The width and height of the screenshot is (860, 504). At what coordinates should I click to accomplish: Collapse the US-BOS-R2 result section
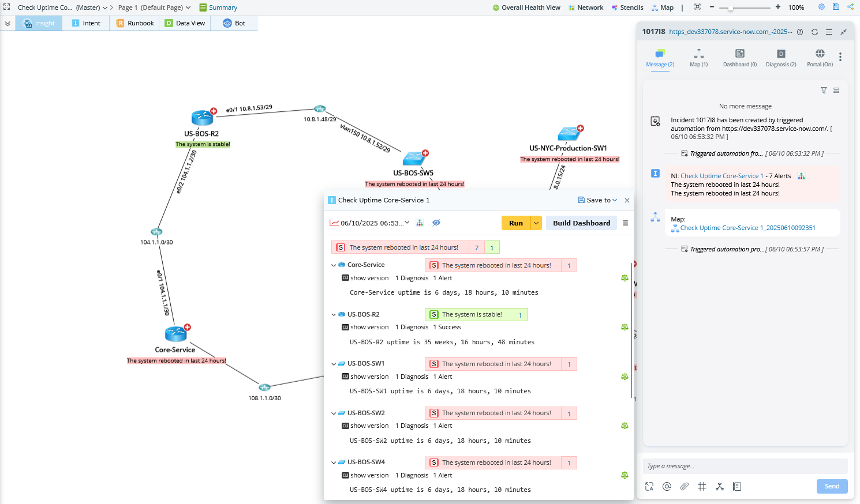[x=334, y=315]
